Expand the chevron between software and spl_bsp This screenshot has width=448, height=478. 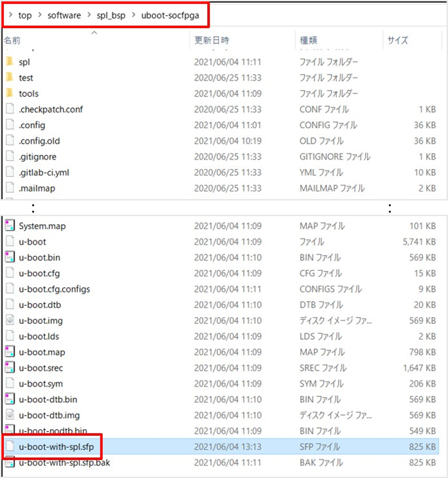tap(89, 15)
